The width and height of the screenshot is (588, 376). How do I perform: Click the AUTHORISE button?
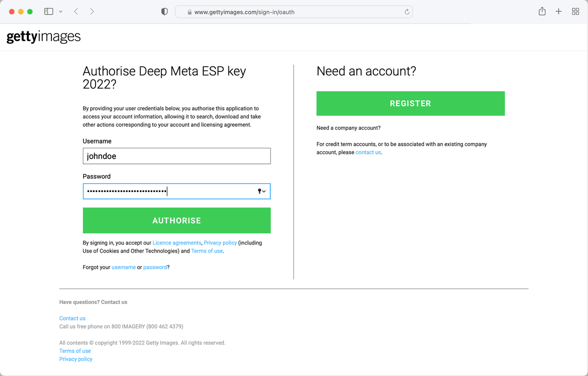point(176,220)
